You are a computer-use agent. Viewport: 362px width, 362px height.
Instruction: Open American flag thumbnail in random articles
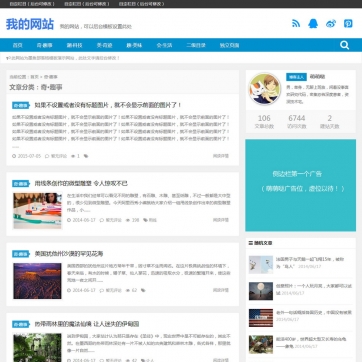point(261,318)
